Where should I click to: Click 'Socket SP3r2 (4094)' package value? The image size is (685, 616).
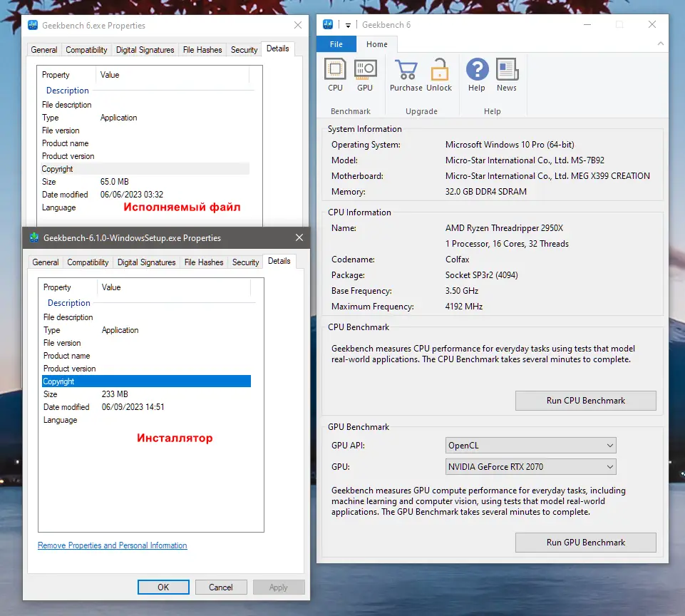coord(481,274)
